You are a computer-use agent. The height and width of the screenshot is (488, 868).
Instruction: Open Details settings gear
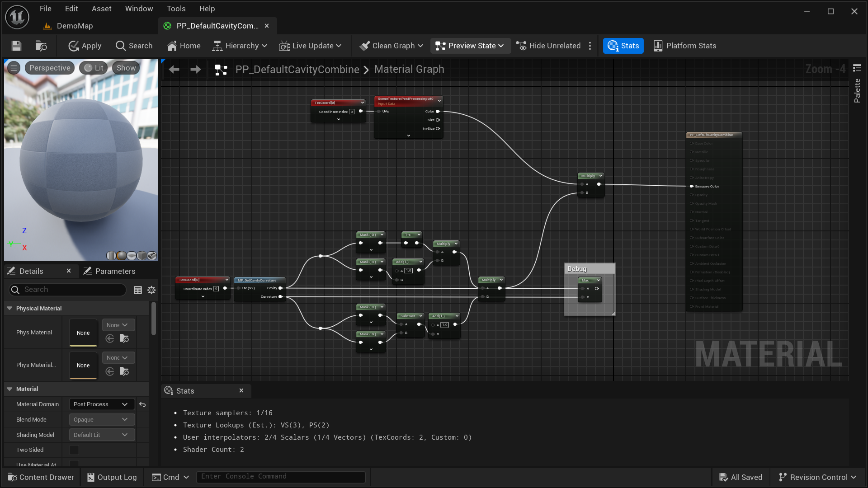point(151,290)
